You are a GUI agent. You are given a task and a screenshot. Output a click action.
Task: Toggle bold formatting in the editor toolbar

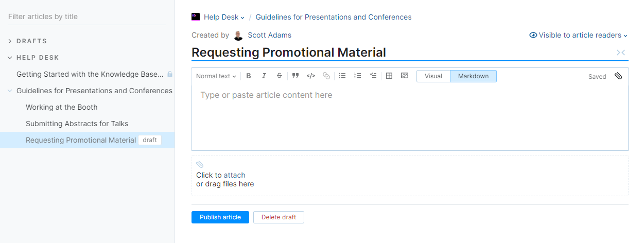249,76
